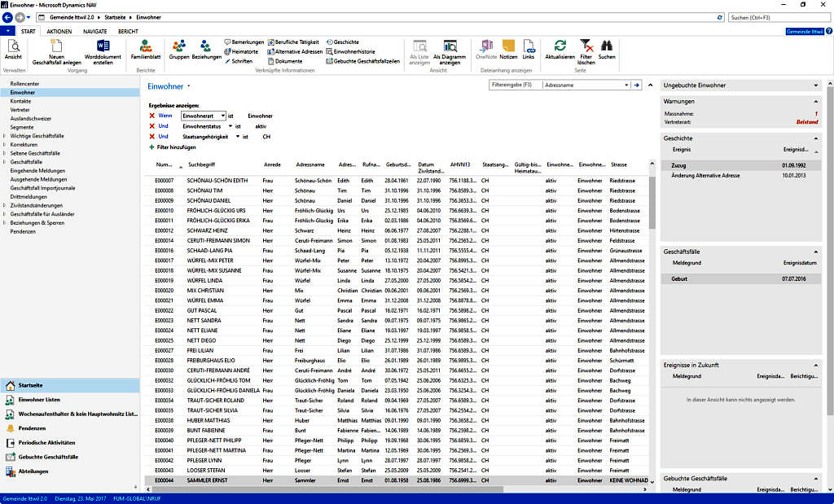This screenshot has width=834, height=504.
Task: Open Gebuchte Geschäftsfallzeilen
Action: tap(362, 61)
